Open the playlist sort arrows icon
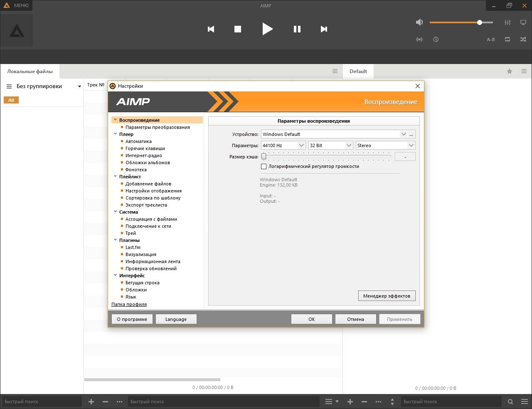Screen dimensions: 532x409 392,402
